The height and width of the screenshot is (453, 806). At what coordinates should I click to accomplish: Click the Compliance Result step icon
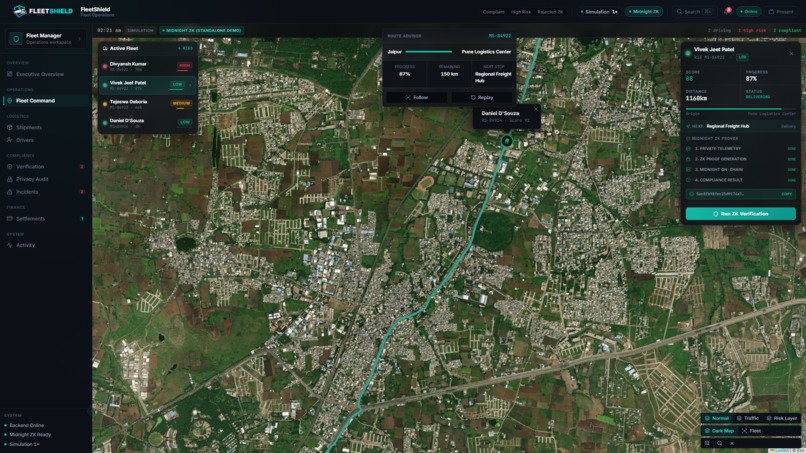click(x=688, y=180)
